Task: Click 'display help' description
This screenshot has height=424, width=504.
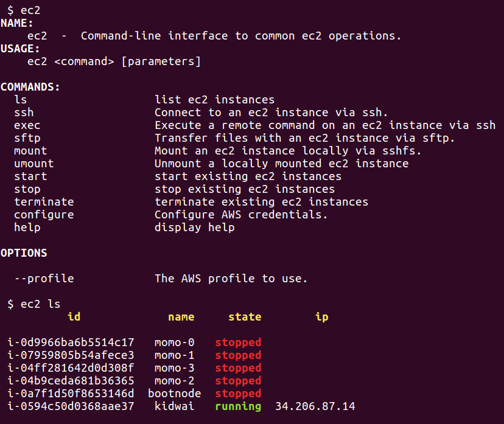Action: coord(194,228)
